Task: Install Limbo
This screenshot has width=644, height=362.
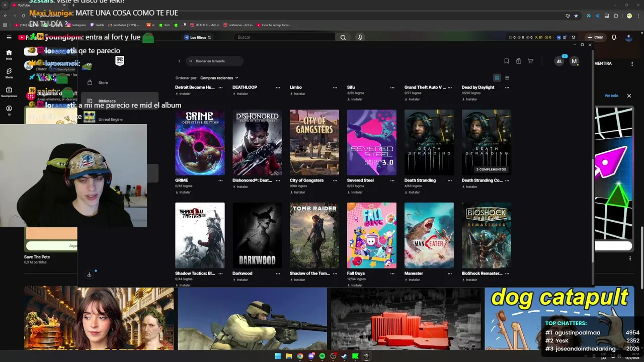Action: pos(297,94)
